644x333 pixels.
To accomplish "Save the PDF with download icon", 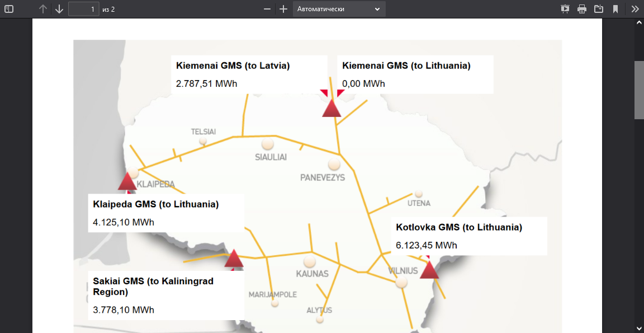I will point(599,9).
